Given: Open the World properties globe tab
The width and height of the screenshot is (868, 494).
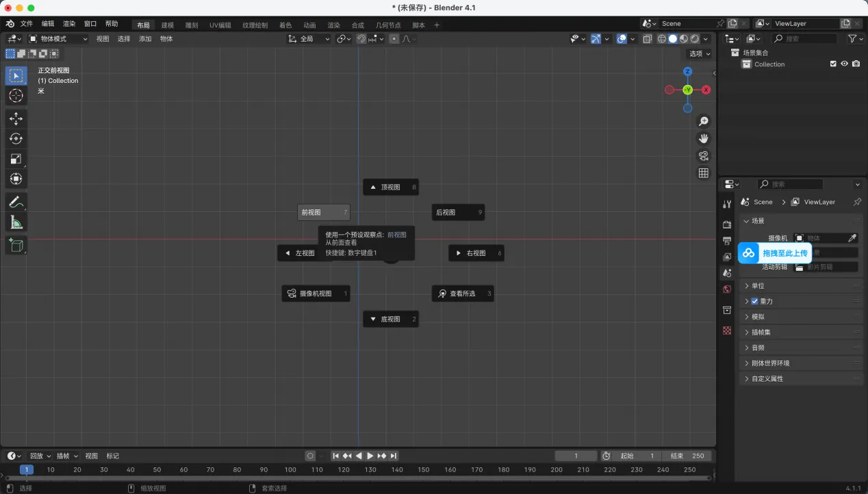Looking at the screenshot, I should point(727,289).
